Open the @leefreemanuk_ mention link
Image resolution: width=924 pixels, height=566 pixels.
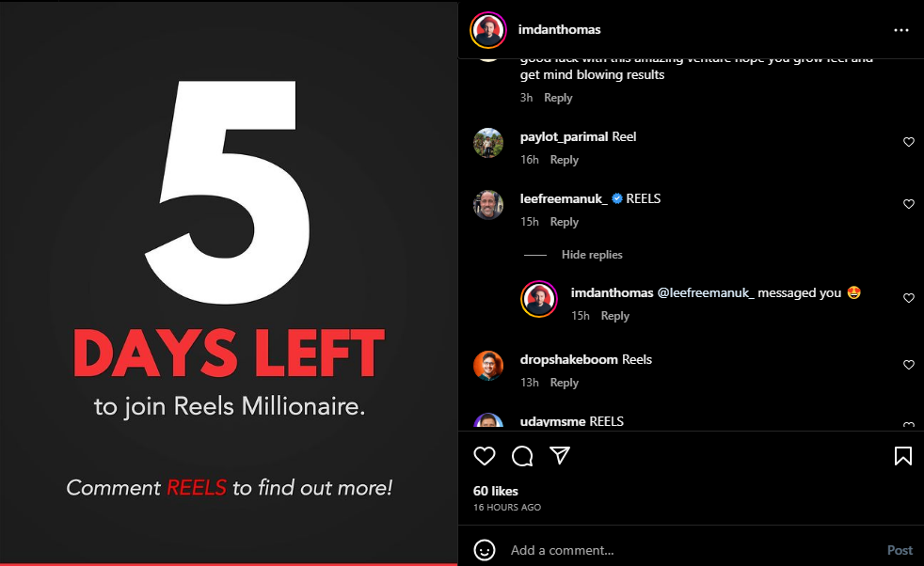[x=706, y=292]
